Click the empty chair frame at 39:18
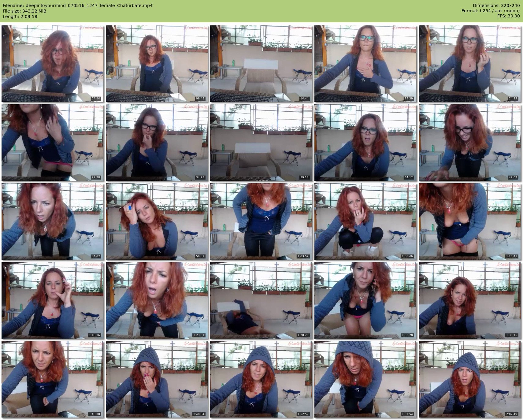Viewport: 523px width, 420px height. (x=261, y=143)
